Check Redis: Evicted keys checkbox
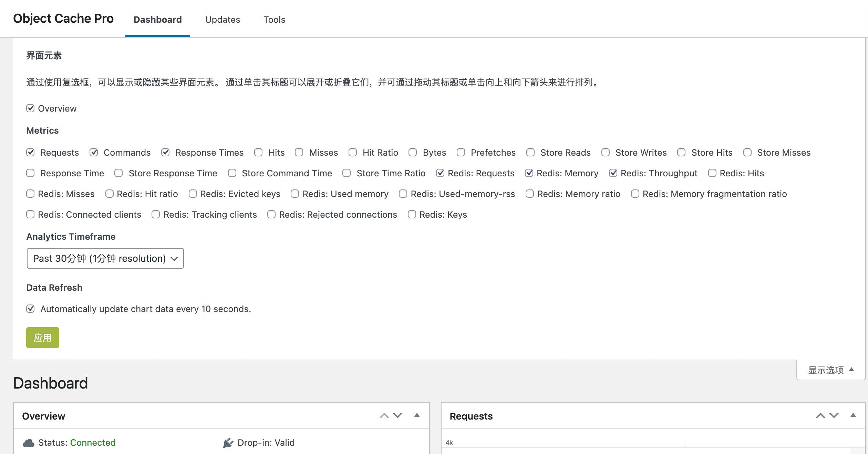The image size is (868, 454). 193,194
